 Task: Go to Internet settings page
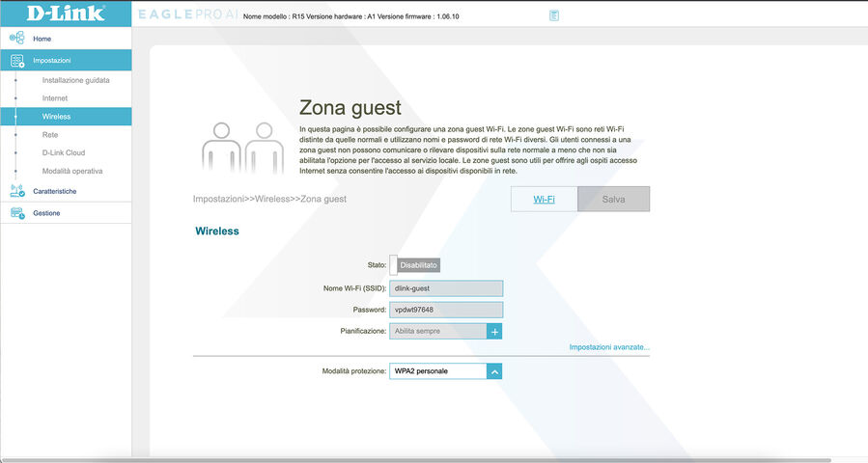pos(54,98)
